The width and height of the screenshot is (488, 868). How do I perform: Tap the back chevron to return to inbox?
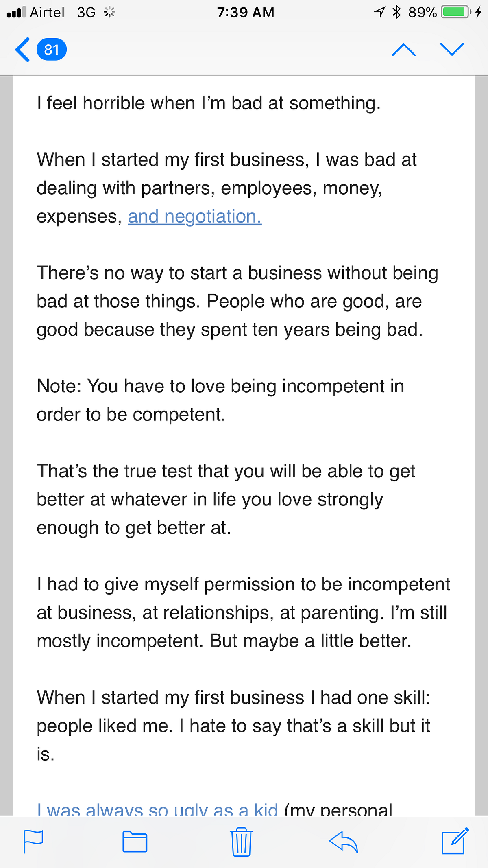tap(23, 50)
